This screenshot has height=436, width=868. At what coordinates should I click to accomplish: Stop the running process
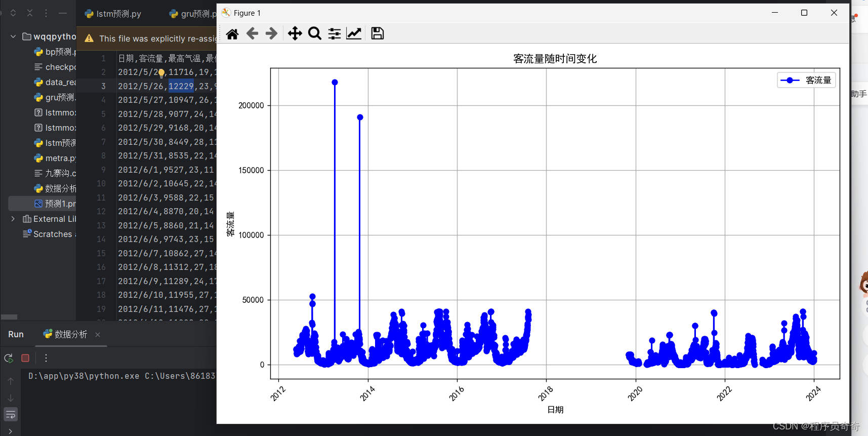25,358
